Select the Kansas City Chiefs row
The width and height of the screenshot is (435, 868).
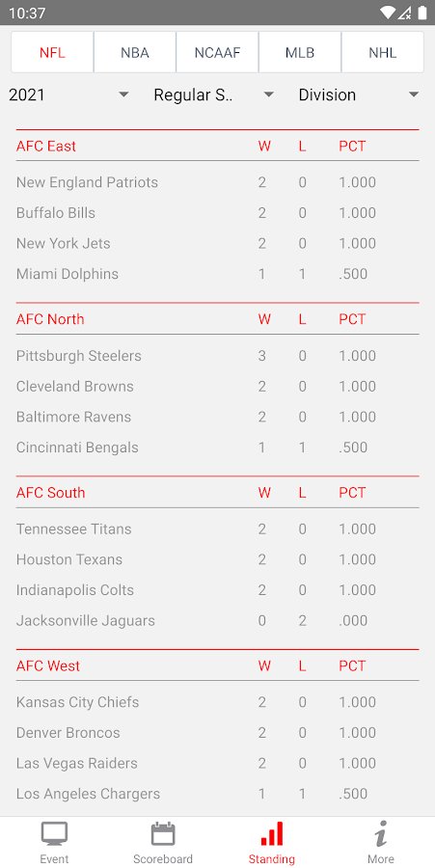tap(218, 702)
